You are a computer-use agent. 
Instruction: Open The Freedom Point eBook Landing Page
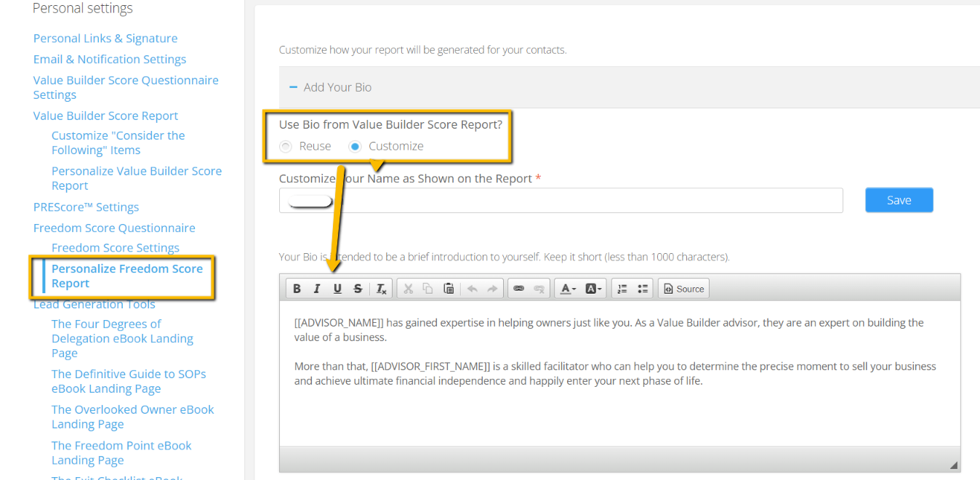[x=121, y=452]
